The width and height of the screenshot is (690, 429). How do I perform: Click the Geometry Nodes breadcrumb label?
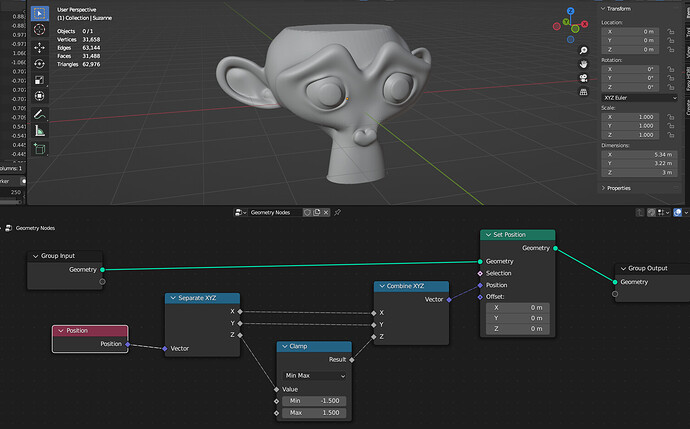point(35,228)
